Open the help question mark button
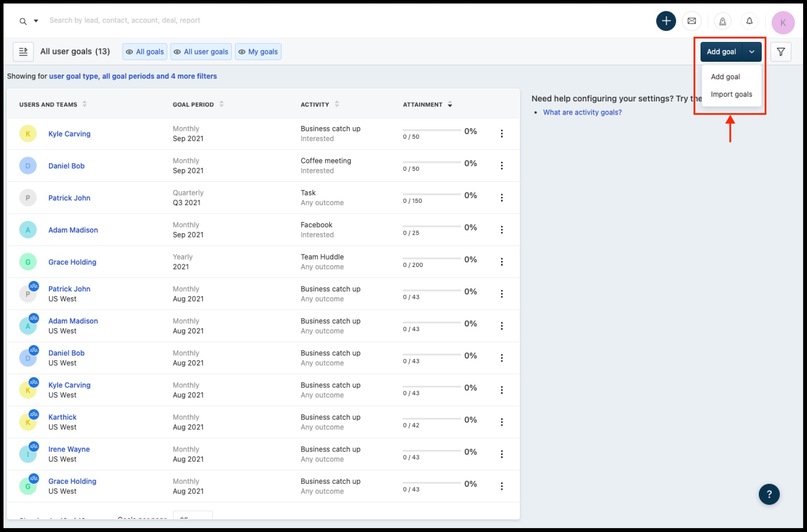807x532 pixels. tap(769, 494)
